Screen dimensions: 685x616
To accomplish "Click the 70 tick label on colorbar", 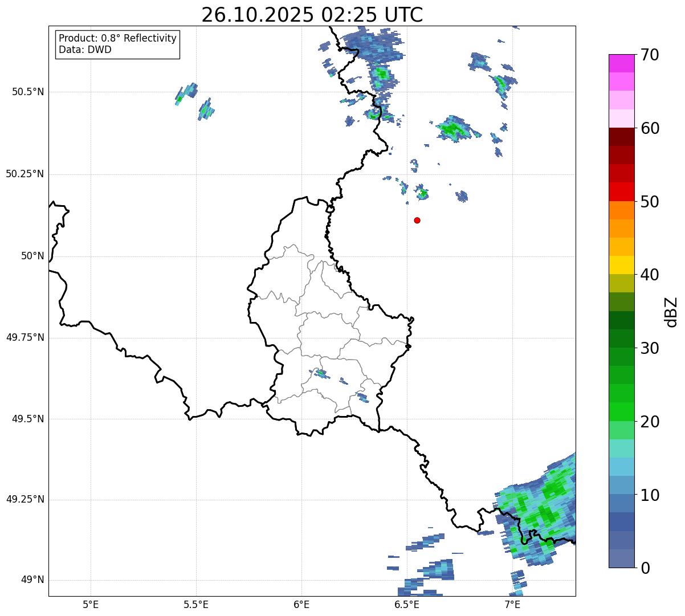I will [649, 55].
